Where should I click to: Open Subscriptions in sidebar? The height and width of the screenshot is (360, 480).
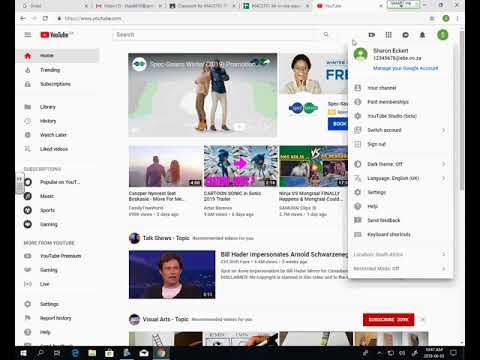57,84
